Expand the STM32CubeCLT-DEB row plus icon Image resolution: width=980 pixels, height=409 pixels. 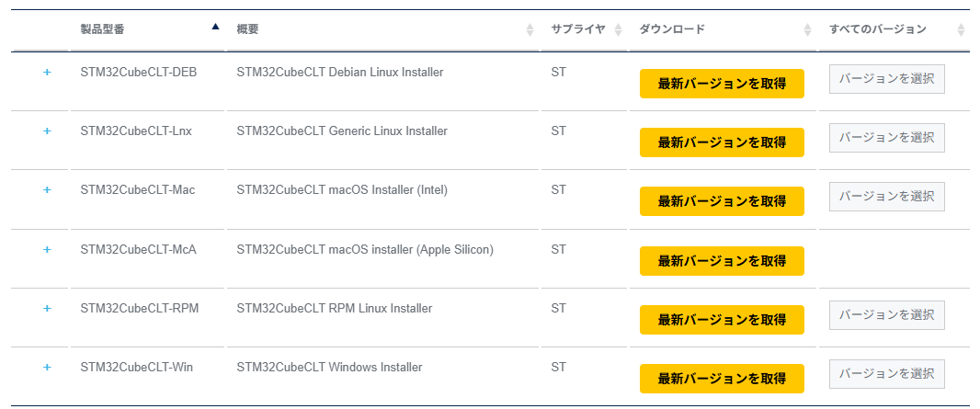pos(47,72)
